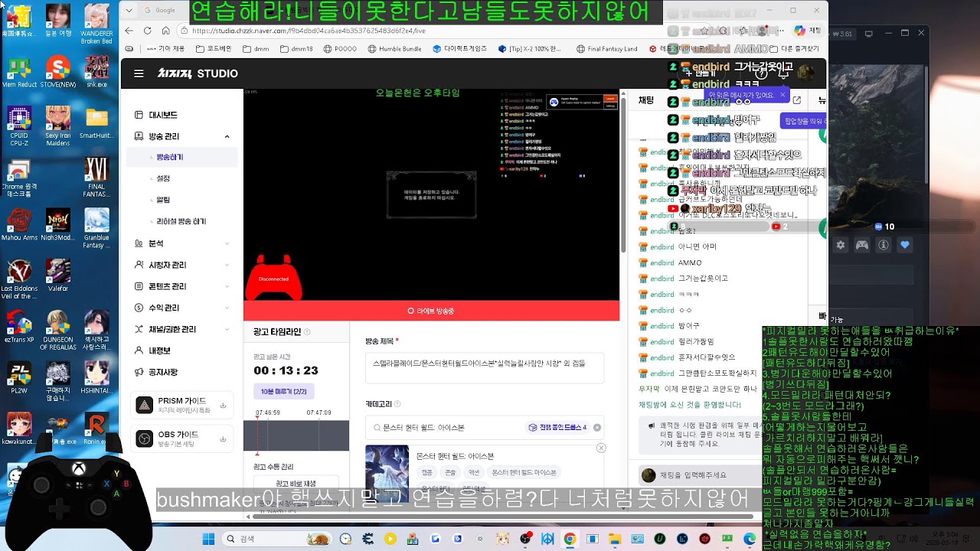This screenshot has width=980, height=551.
Task: Open the Mahou Arms desktop shortcut
Action: [18, 225]
